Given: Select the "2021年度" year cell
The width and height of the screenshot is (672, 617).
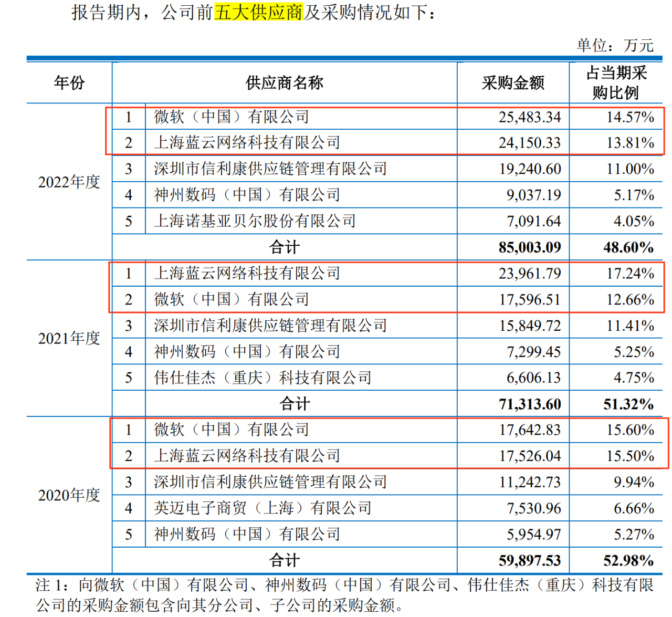Looking at the screenshot, I should click(69, 338).
